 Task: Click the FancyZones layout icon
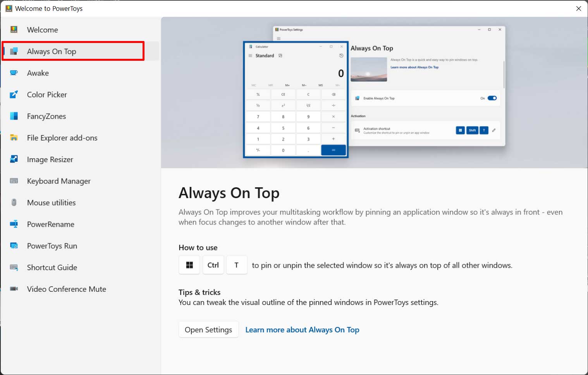click(x=14, y=116)
